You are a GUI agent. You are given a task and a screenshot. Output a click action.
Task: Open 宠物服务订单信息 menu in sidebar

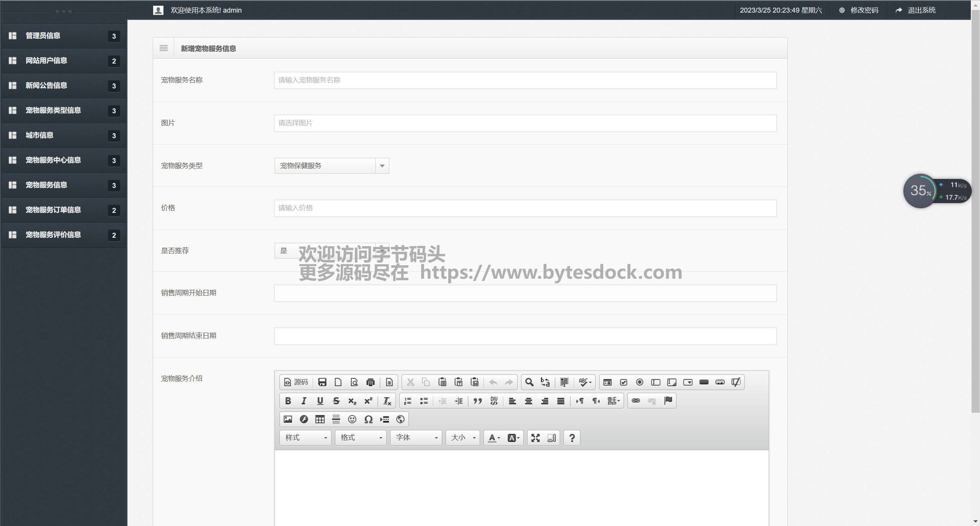[53, 210]
